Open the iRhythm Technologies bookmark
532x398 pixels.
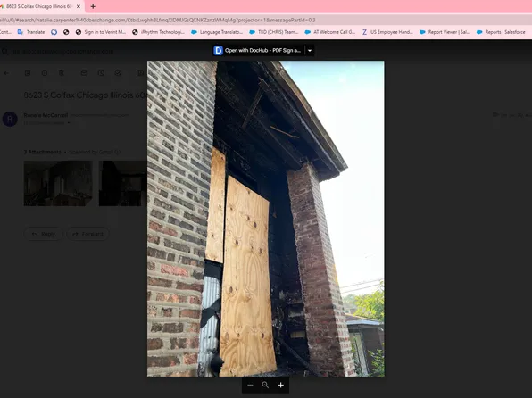(x=159, y=32)
